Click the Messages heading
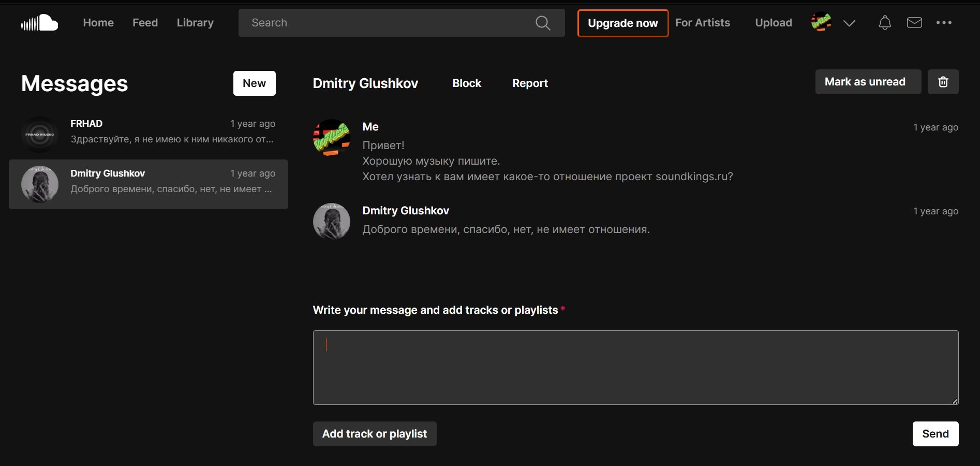 [x=75, y=83]
